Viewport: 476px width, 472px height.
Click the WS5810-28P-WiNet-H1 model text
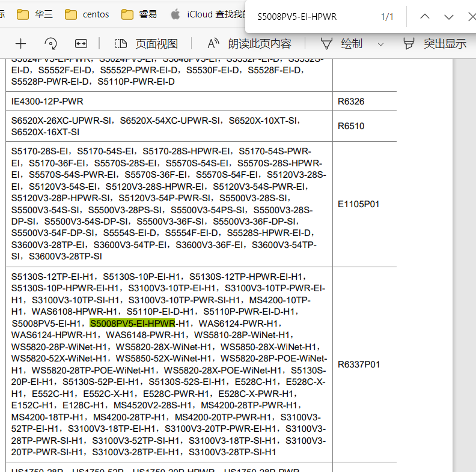(242, 335)
